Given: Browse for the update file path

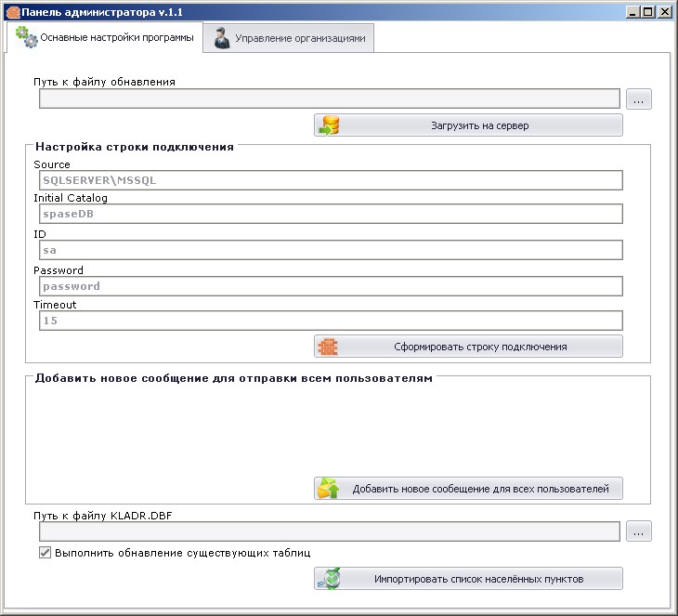Looking at the screenshot, I should coord(639,99).
